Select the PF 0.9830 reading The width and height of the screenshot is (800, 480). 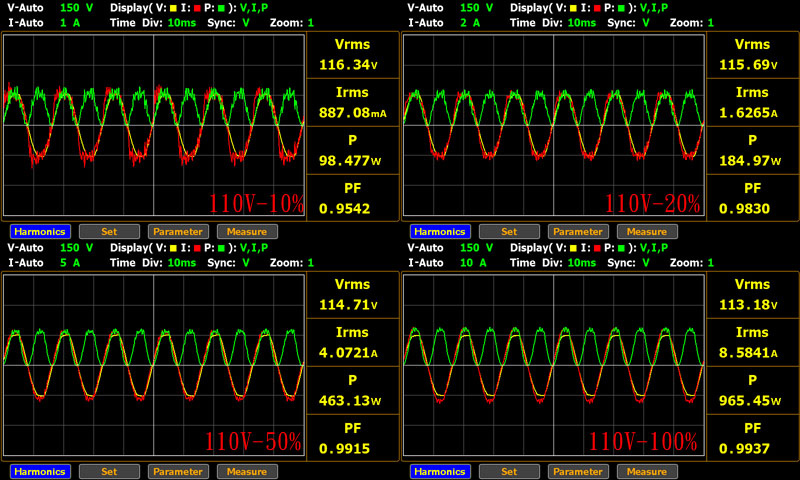coord(753,198)
